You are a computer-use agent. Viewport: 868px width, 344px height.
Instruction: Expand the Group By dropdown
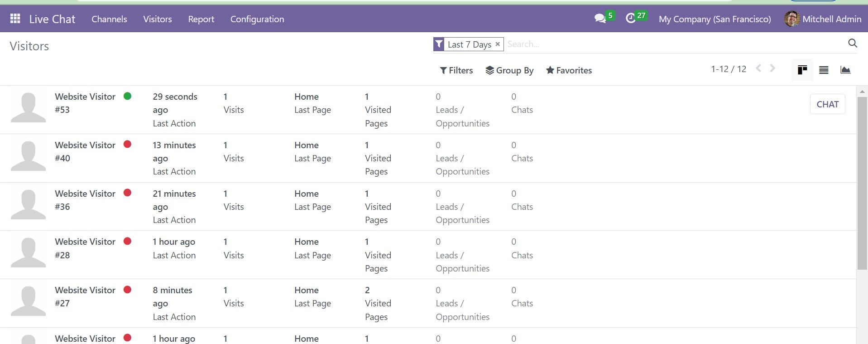click(509, 70)
